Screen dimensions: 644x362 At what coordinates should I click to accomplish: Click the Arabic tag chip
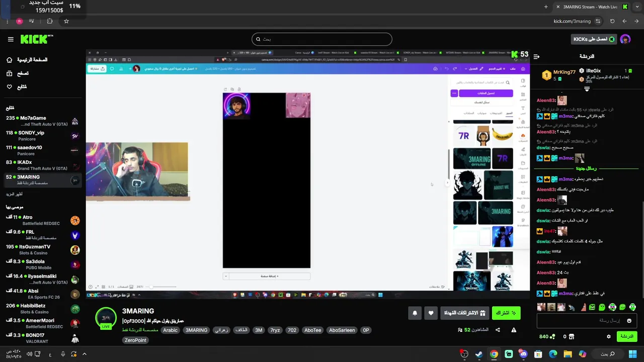pos(170,330)
